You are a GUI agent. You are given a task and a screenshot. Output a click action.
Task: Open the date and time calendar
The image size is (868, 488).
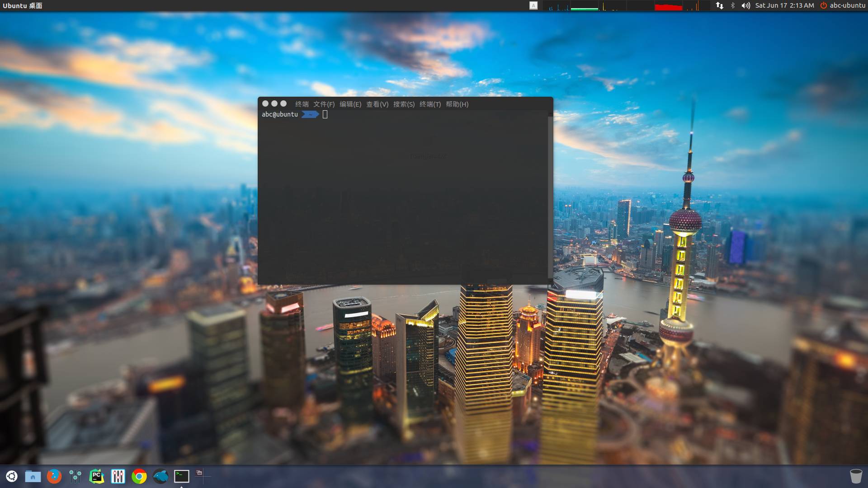(784, 5)
